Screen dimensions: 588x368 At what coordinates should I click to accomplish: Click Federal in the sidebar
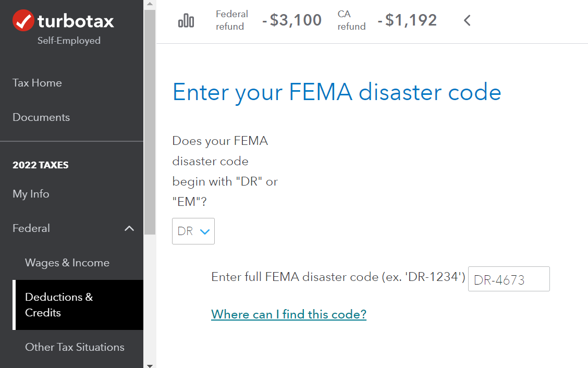[31, 228]
